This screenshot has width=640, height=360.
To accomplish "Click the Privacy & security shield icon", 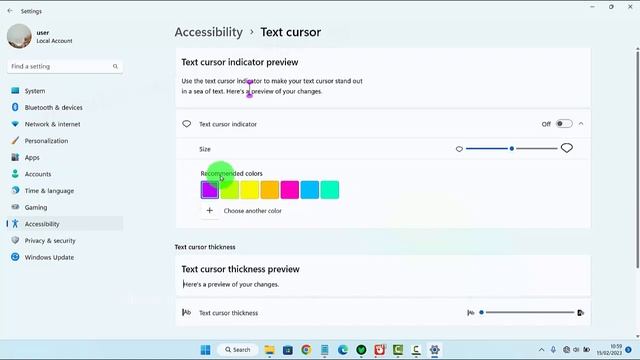I will pos(15,240).
